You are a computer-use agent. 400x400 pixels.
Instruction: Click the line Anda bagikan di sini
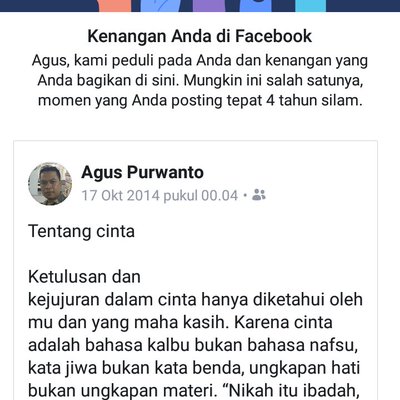tap(200, 81)
